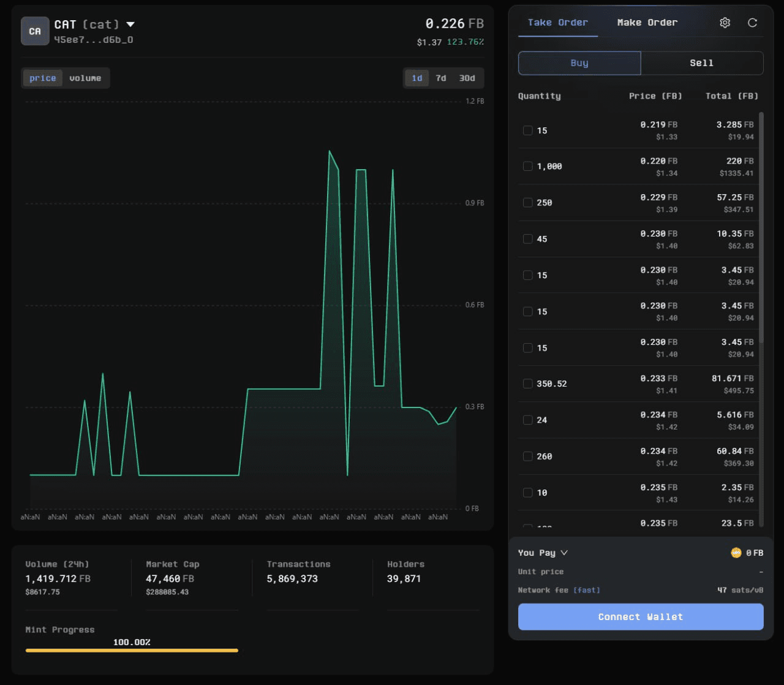The height and width of the screenshot is (685, 784).
Task: Click the current price 0.226 FB
Action: [x=454, y=24]
